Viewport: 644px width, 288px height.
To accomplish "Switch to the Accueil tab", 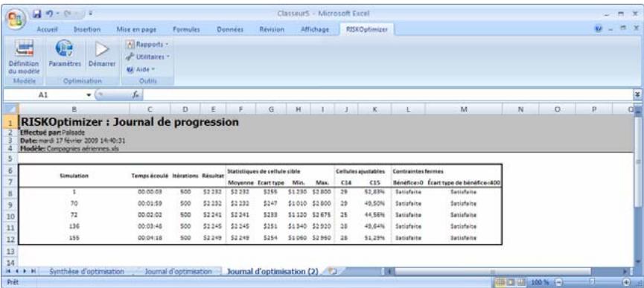I will click(x=47, y=30).
